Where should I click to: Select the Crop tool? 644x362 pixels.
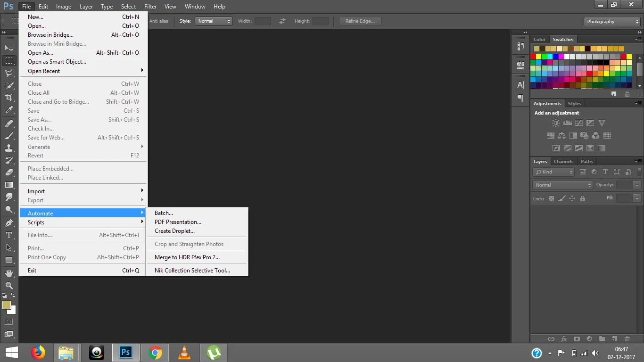pyautogui.click(x=9, y=98)
